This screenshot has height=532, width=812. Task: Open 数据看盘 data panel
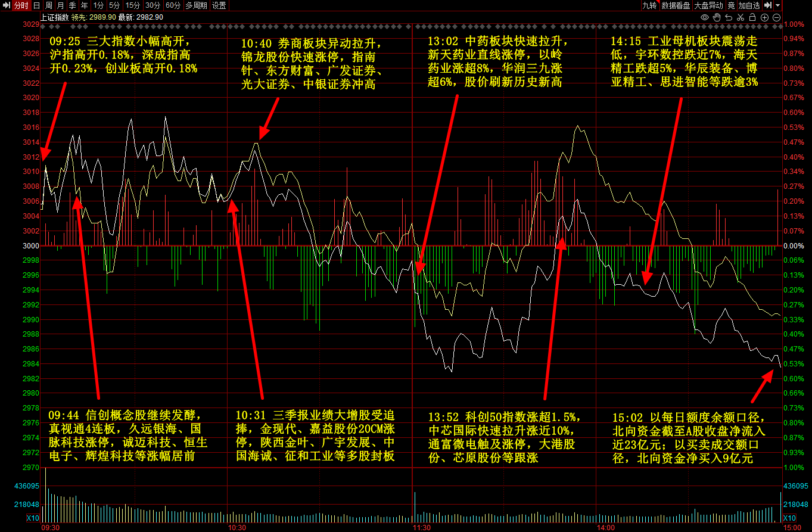[x=676, y=5]
